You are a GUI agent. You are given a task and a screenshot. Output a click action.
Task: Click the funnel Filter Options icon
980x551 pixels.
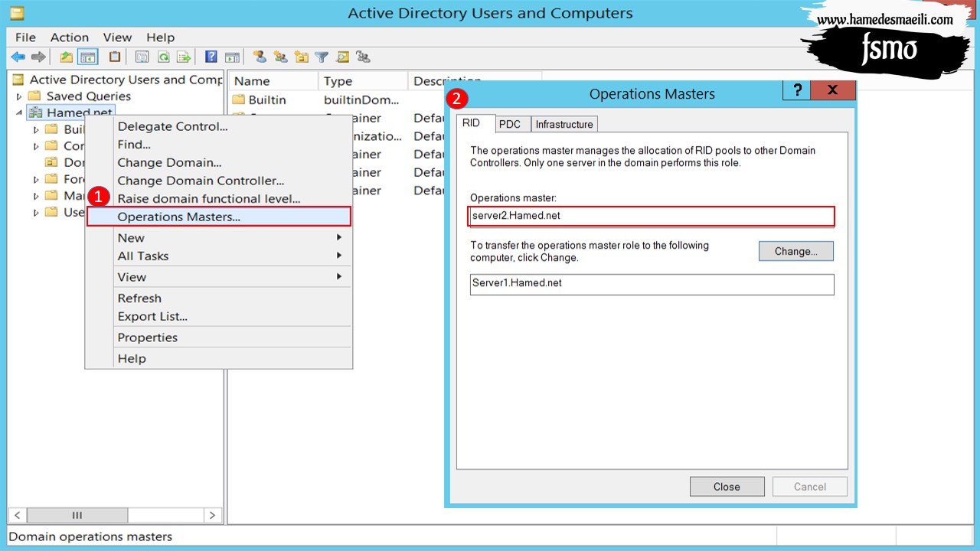[322, 57]
